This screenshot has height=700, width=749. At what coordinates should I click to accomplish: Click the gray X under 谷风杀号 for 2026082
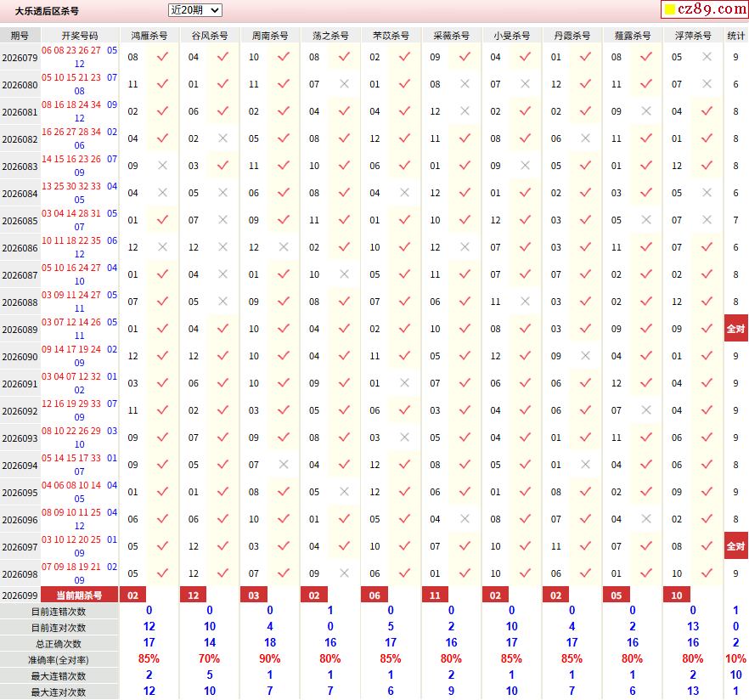pyautogui.click(x=223, y=138)
